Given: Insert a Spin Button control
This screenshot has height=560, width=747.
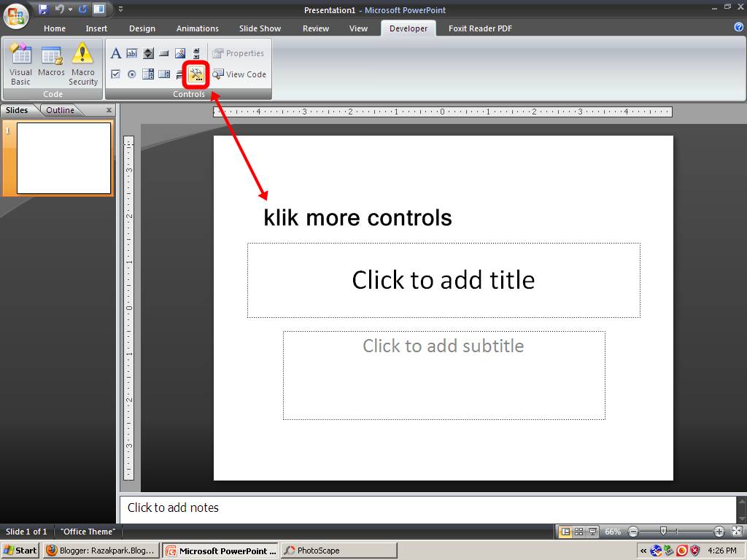Looking at the screenshot, I should (x=148, y=53).
